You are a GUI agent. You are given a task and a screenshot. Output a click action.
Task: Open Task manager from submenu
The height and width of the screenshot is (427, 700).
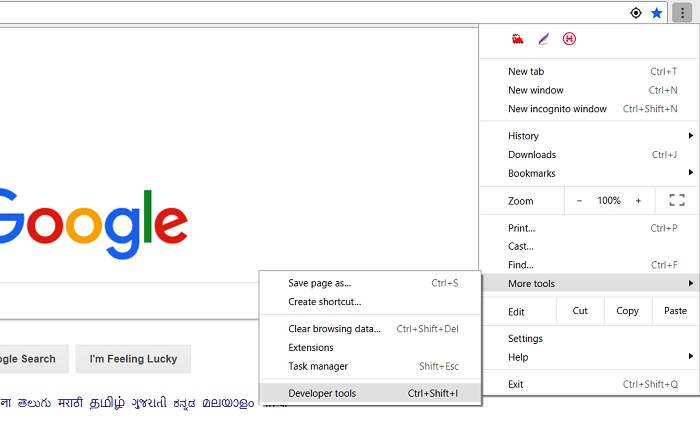pyautogui.click(x=370, y=366)
